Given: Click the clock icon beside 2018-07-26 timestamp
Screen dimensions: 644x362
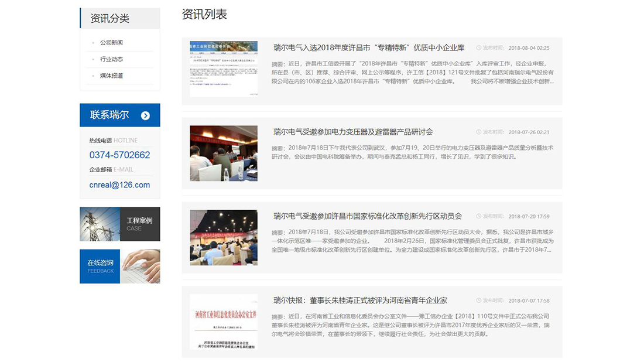Looking at the screenshot, I should (x=479, y=132).
